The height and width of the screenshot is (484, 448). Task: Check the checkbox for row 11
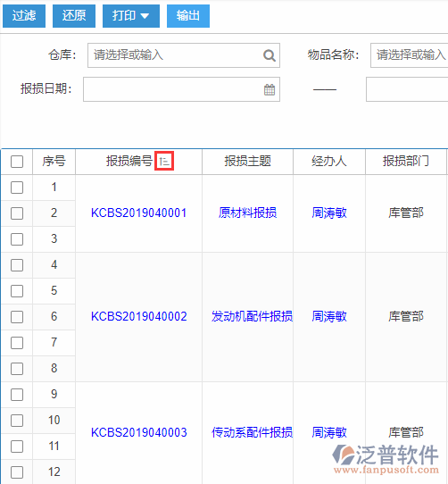(17, 446)
